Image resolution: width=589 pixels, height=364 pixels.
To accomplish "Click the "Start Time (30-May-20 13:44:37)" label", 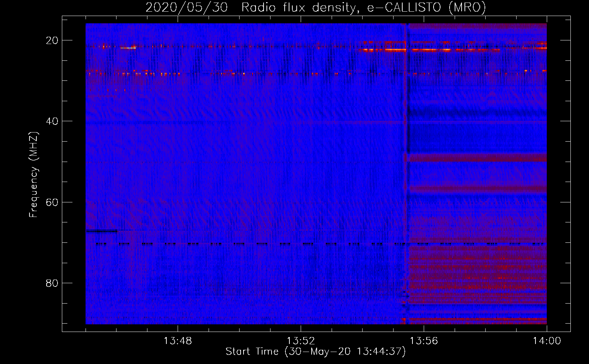I will tap(316, 352).
